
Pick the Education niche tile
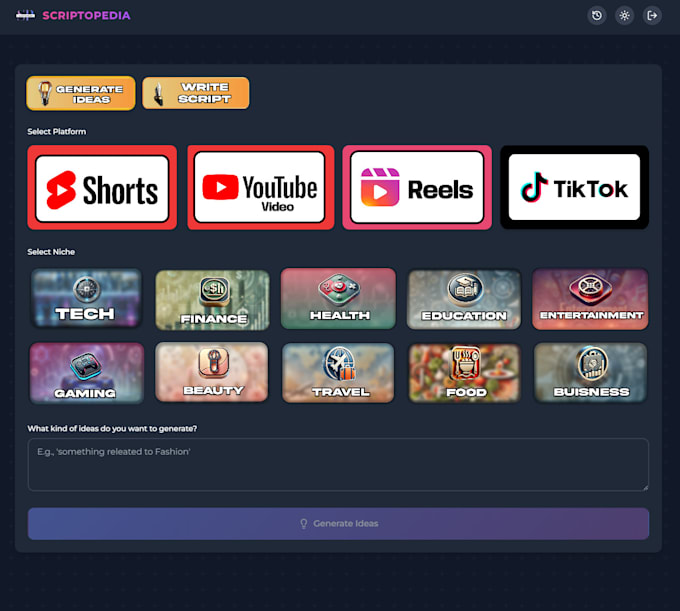pyautogui.click(x=464, y=299)
